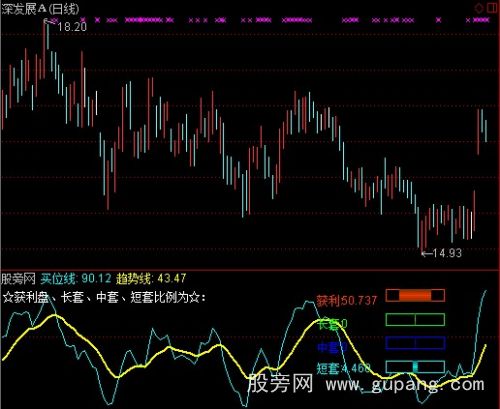Select the chart title 深发展A (日线)
The image size is (500, 409).
coord(40,9)
